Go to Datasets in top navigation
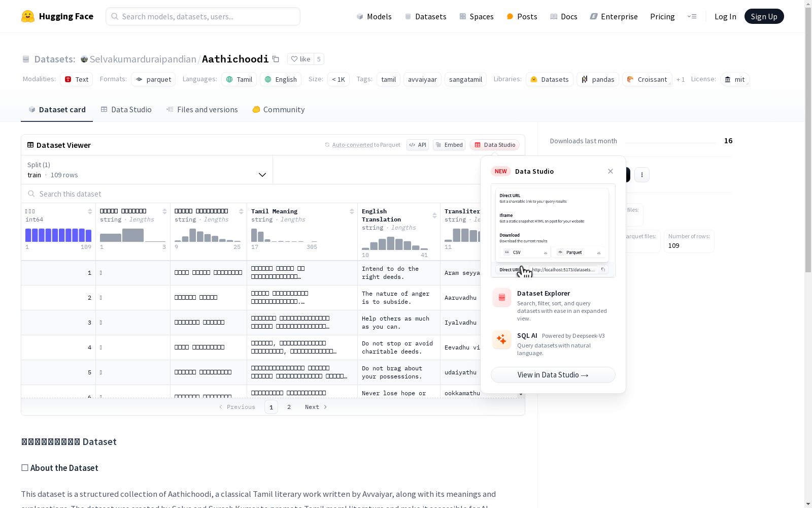The height and width of the screenshot is (508, 812). (425, 16)
